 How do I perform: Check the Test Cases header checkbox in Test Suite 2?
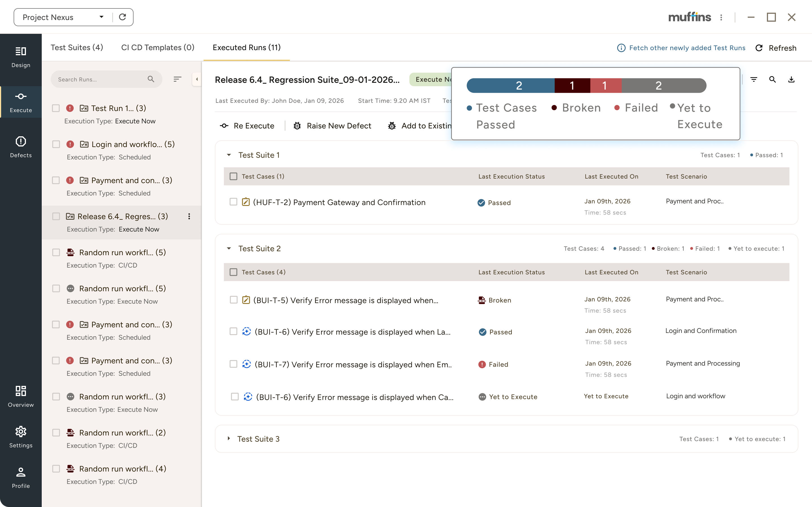233,272
